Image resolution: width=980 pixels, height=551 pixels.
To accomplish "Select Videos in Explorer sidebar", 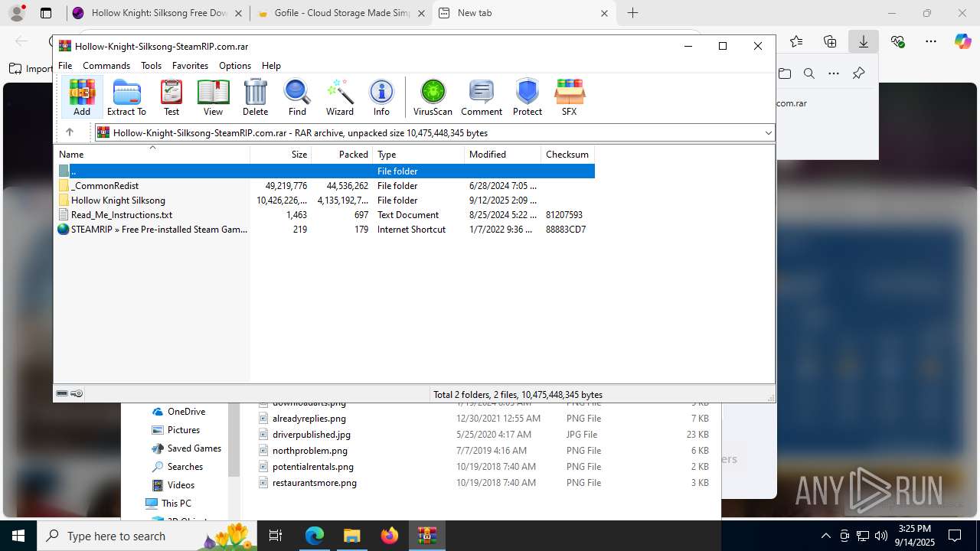I will click(181, 485).
